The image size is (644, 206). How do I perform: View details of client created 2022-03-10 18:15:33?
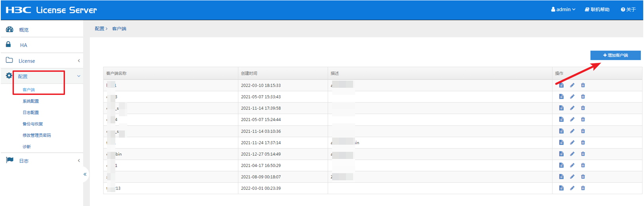[561, 85]
